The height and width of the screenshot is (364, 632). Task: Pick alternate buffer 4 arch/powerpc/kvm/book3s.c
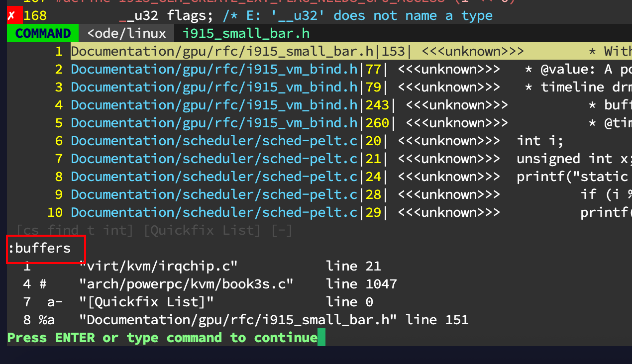(186, 284)
